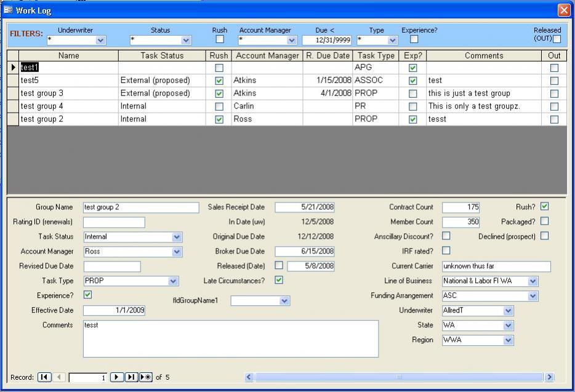
Task: Select 'test group 3' name cell
Action: pyautogui.click(x=68, y=93)
